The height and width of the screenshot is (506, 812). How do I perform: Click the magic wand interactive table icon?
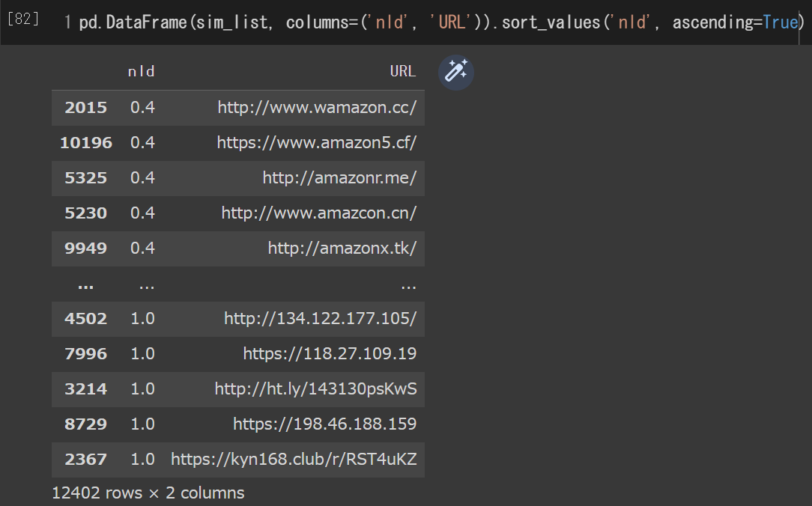(x=456, y=72)
